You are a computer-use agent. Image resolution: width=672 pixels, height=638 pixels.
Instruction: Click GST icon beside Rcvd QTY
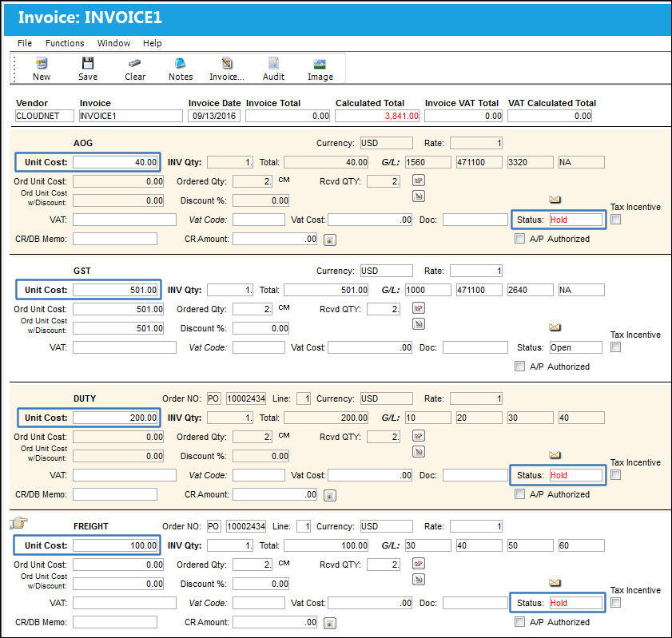[x=419, y=308]
